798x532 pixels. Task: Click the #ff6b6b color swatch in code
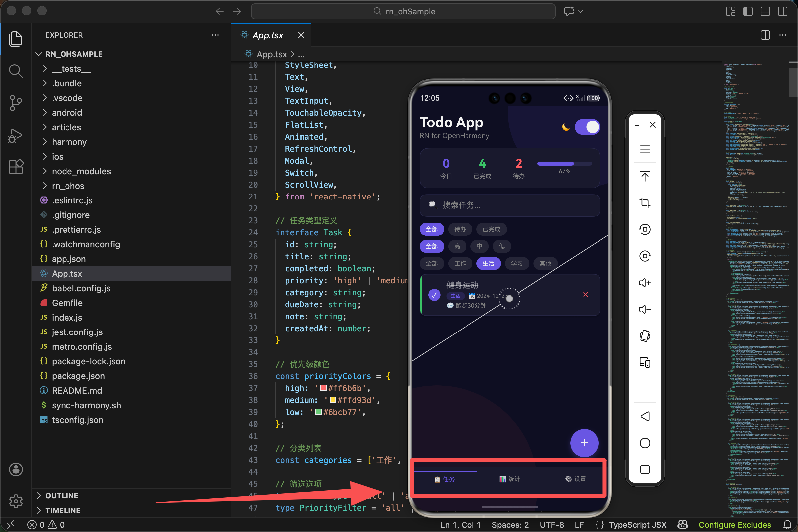point(323,388)
